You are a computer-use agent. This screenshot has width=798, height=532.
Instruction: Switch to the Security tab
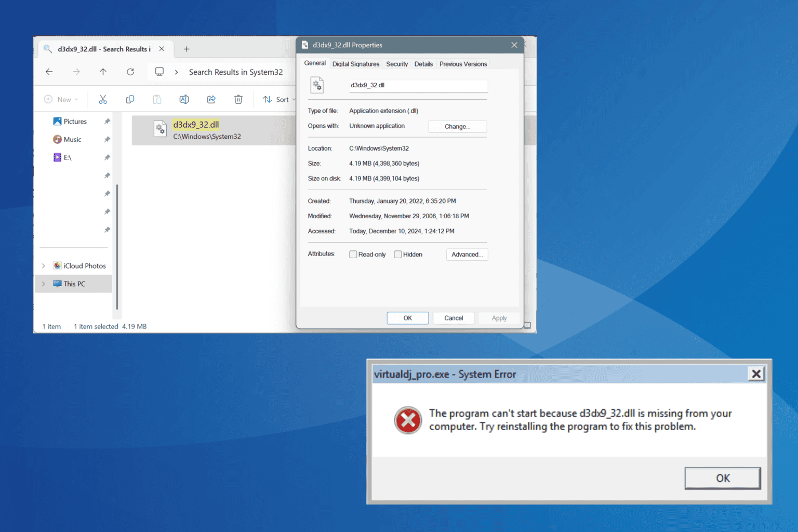[397, 64]
